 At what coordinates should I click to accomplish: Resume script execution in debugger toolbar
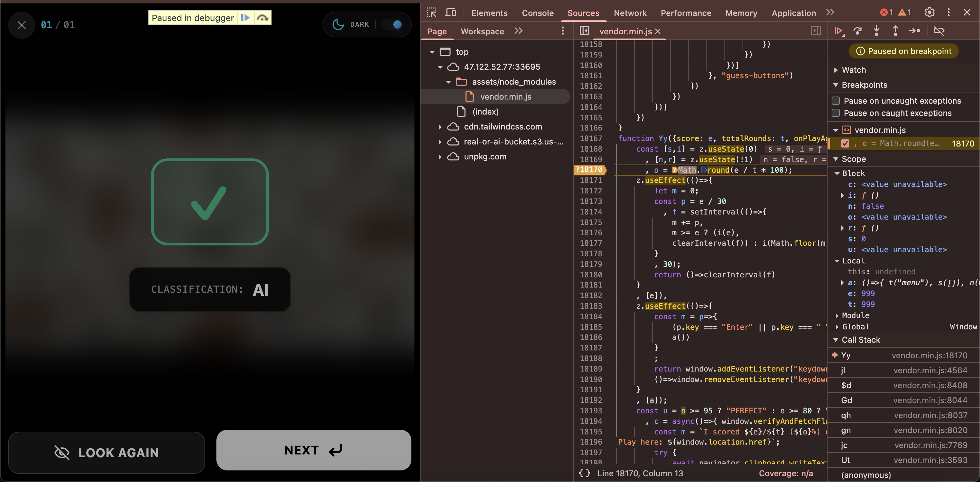[x=838, y=31]
